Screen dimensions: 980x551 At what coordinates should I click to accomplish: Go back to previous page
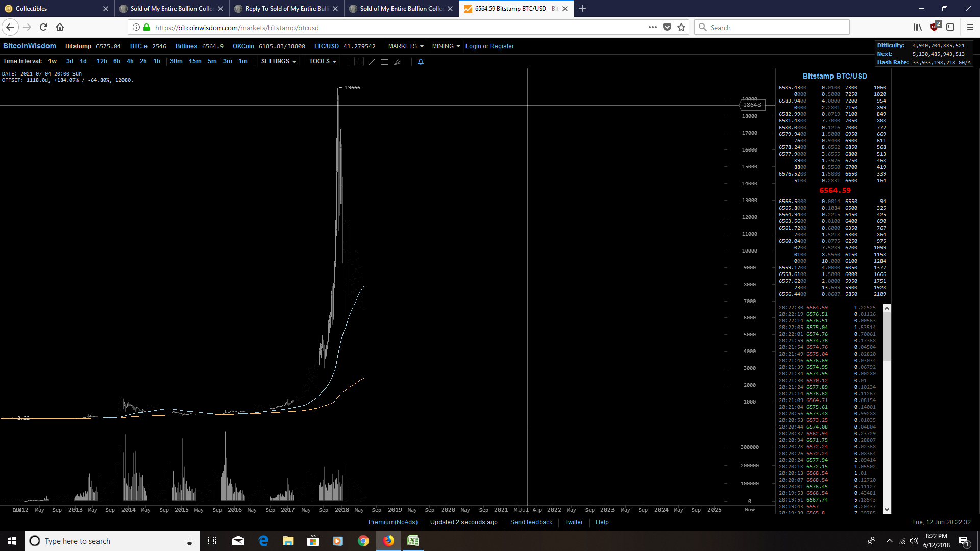[10, 27]
